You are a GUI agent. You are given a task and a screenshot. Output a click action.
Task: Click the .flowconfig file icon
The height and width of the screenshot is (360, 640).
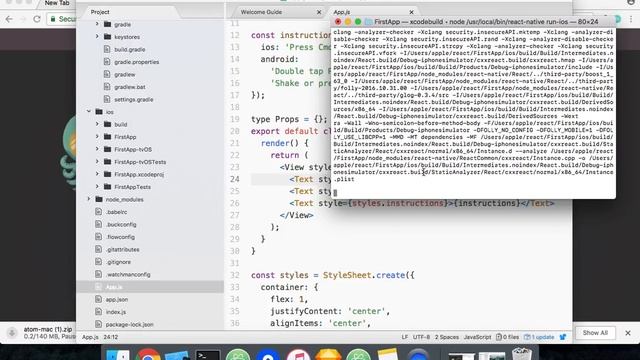(x=98, y=237)
